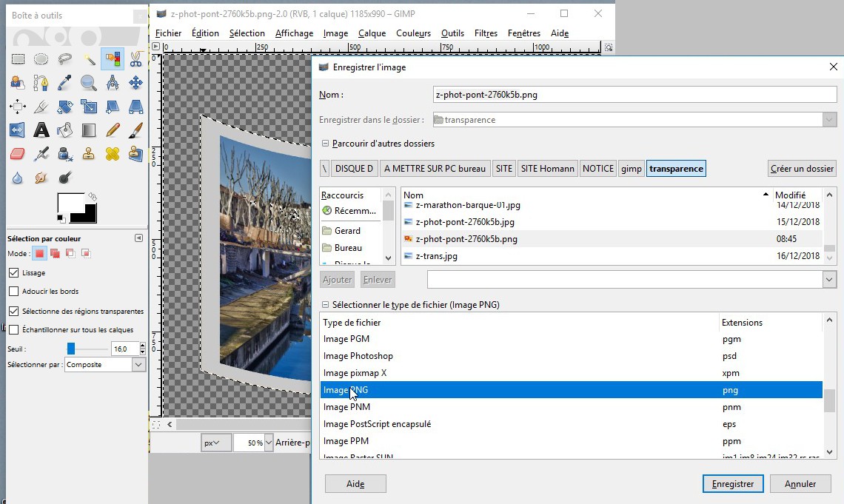This screenshot has height=504, width=844.
Task: Choose Image Photoshop file type
Action: pyautogui.click(x=571, y=356)
